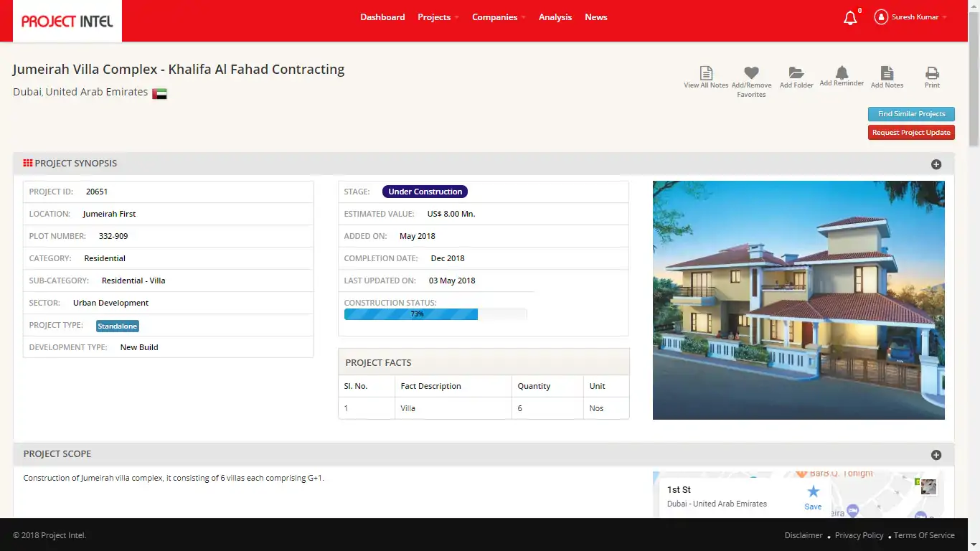Viewport: 980px width, 551px height.
Task: Click the Nos unit cell
Action: [606, 408]
